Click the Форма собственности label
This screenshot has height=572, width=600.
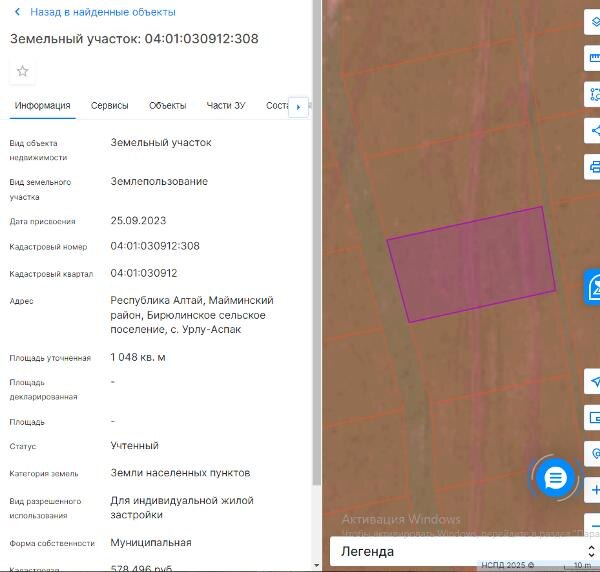point(52,543)
